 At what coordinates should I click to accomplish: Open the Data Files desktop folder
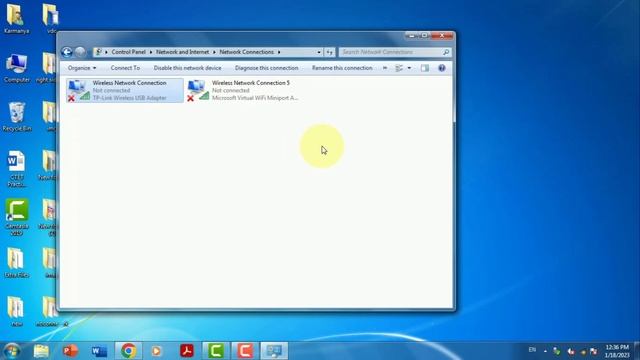click(16, 263)
